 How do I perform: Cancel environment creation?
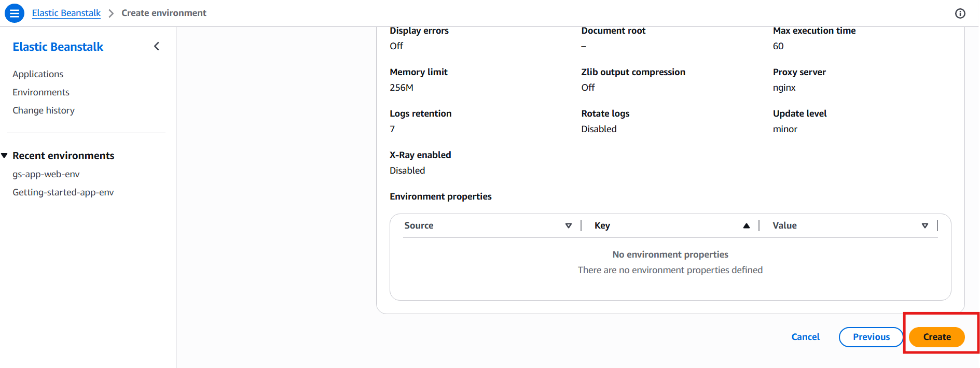coord(805,337)
